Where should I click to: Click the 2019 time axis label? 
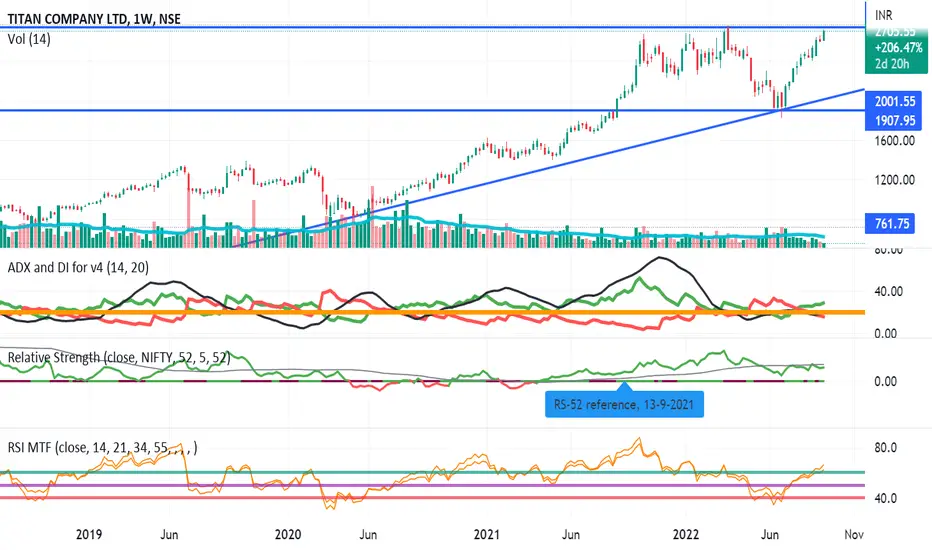pos(89,534)
